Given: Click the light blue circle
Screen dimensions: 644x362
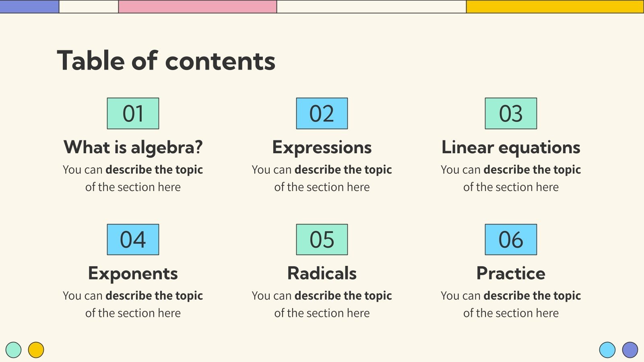Looking at the screenshot, I should click(x=607, y=350).
